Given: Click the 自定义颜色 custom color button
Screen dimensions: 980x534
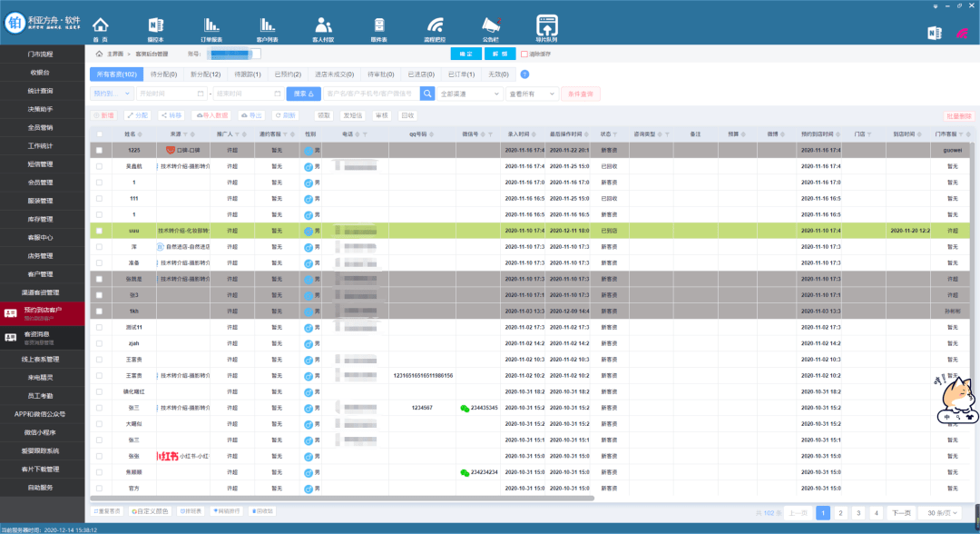Looking at the screenshot, I should point(152,511).
